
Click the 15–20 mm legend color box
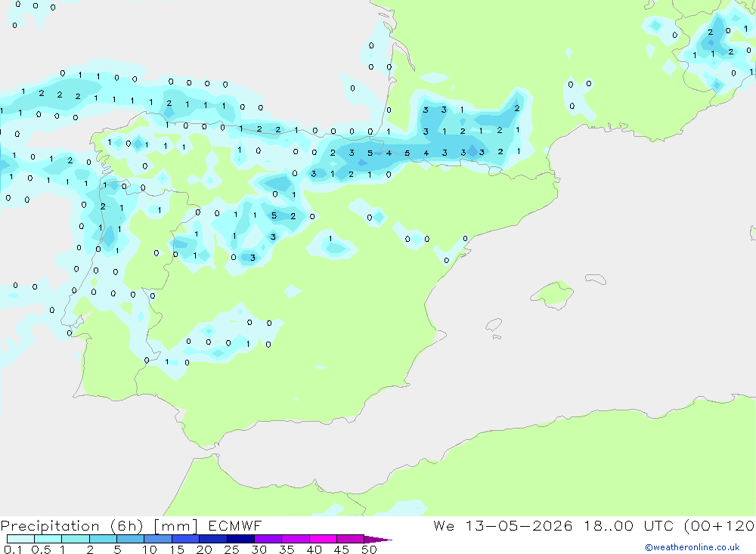(186, 539)
